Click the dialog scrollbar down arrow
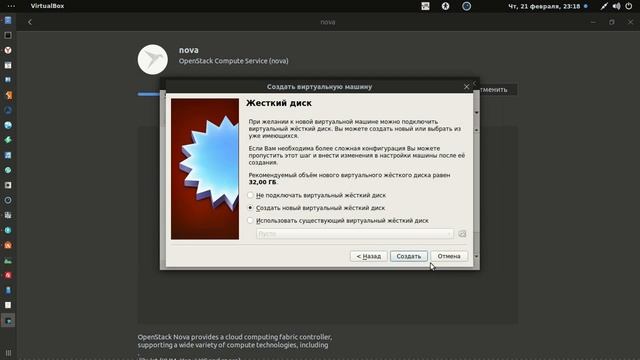 pos(476,256)
